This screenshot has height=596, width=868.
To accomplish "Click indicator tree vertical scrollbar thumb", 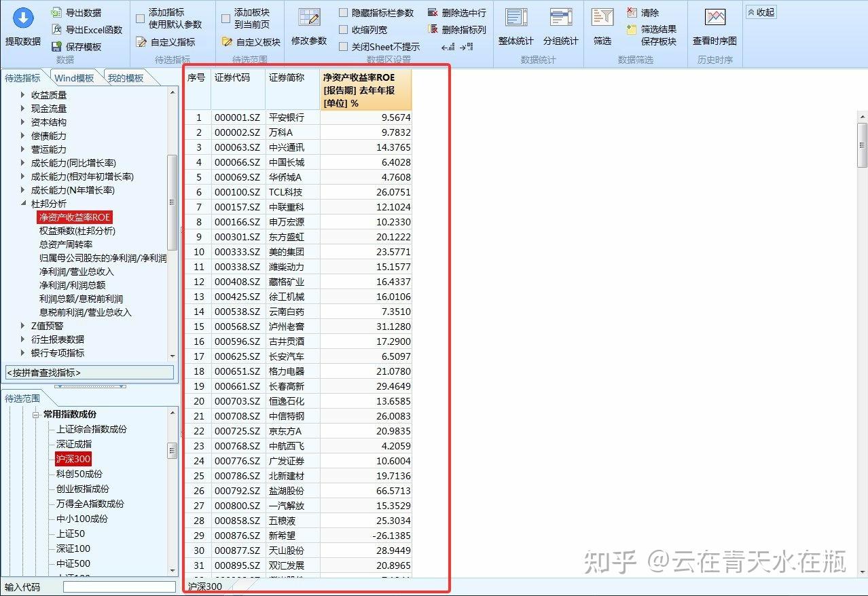I will [172, 202].
